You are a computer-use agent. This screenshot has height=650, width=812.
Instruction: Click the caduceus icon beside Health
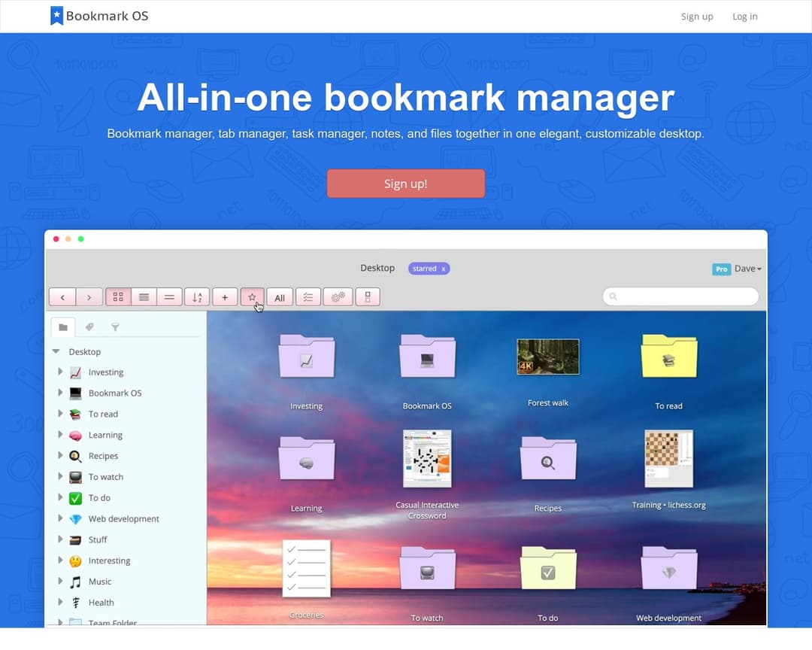[x=76, y=603]
